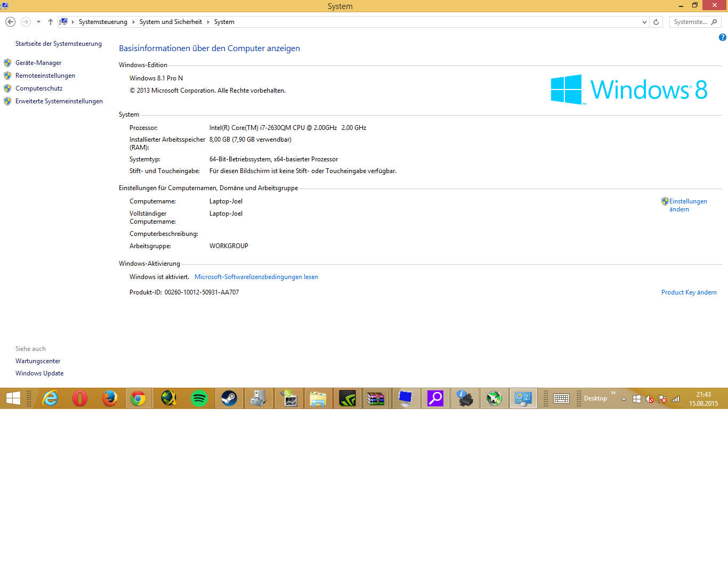Image resolution: width=728 pixels, height=573 pixels.
Task: Focus the Systemsteuerung search box
Action: tap(695, 22)
